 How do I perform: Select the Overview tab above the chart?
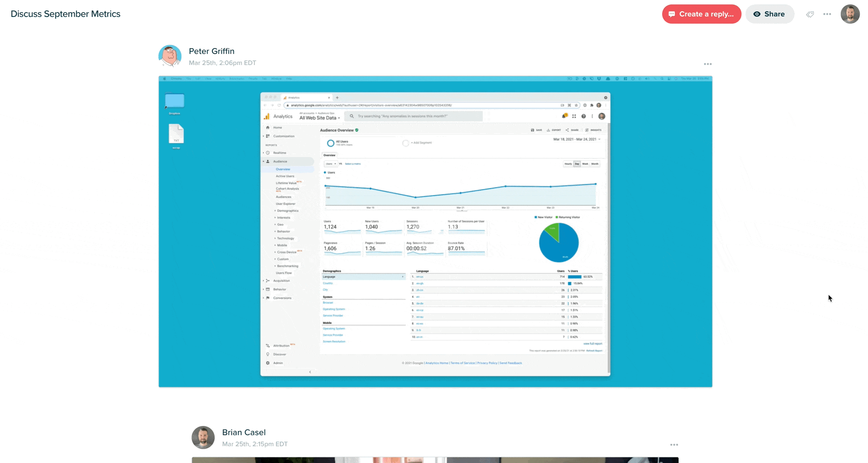click(329, 155)
